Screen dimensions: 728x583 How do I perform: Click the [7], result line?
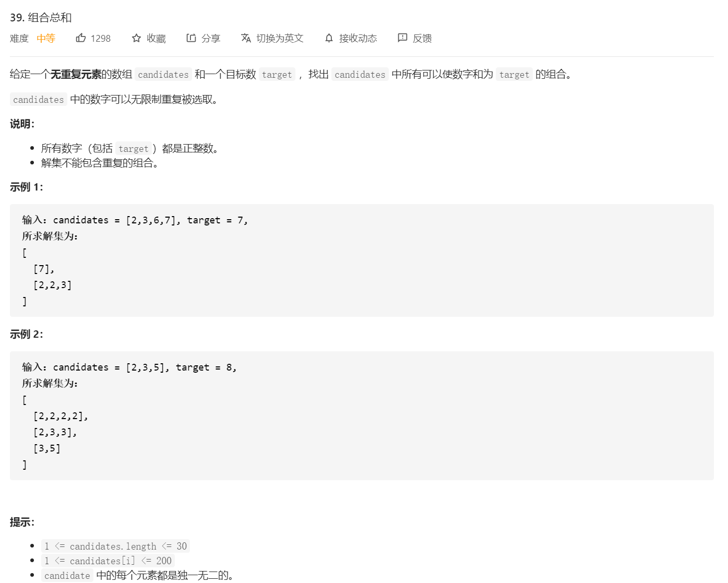pyautogui.click(x=44, y=269)
